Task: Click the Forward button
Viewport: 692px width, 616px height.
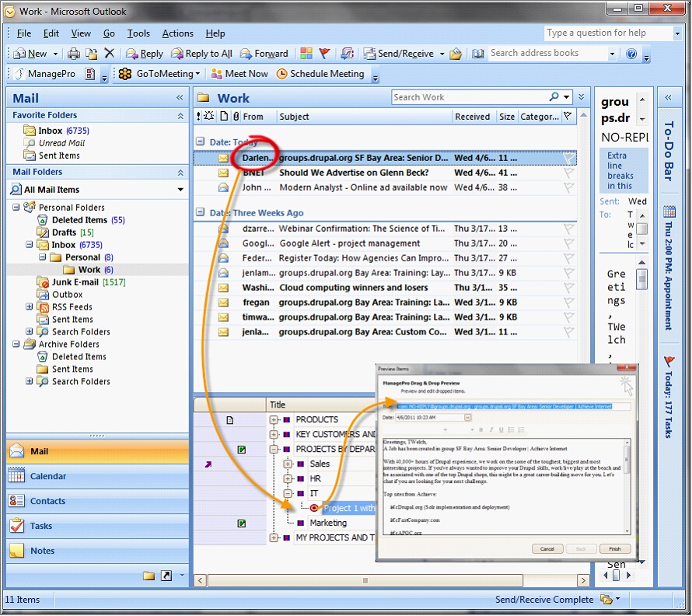Action: [264, 54]
